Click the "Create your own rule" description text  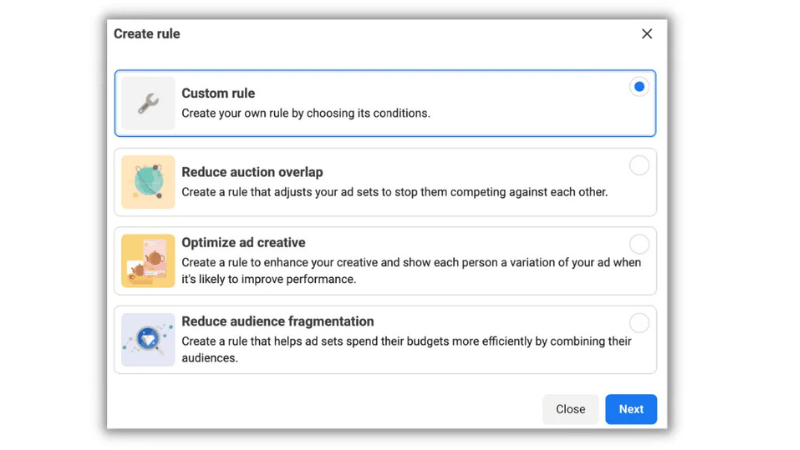305,113
